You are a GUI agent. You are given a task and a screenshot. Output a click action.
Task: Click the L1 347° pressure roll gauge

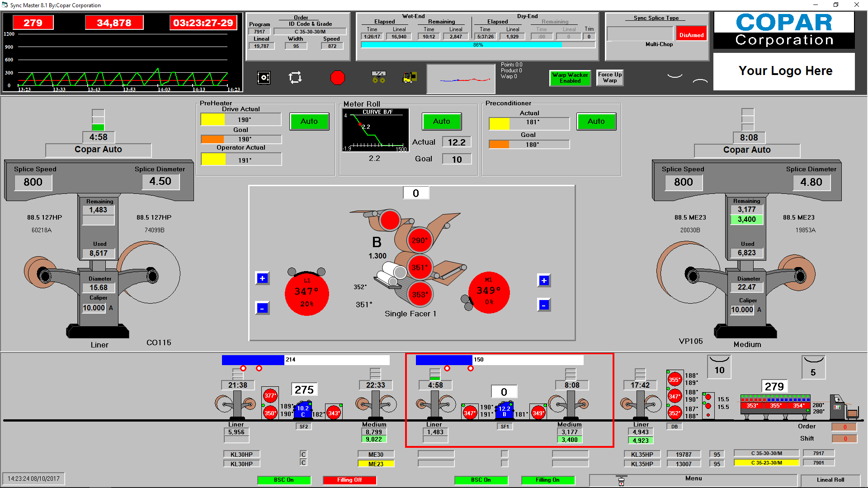[x=307, y=294]
